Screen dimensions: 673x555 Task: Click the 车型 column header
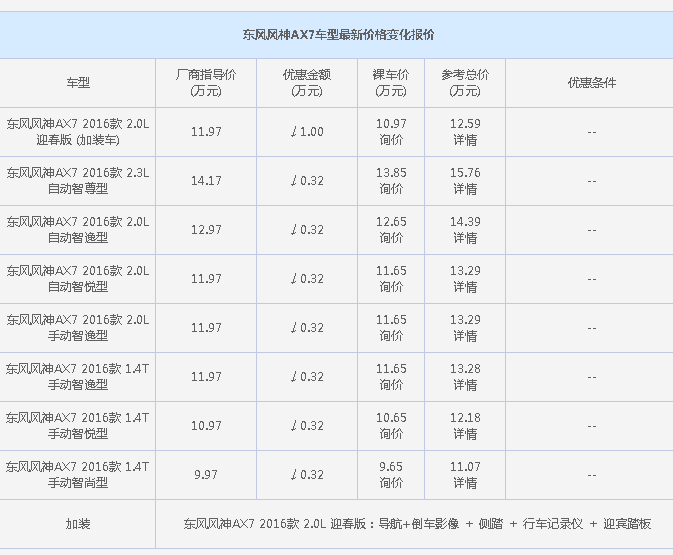click(x=78, y=82)
